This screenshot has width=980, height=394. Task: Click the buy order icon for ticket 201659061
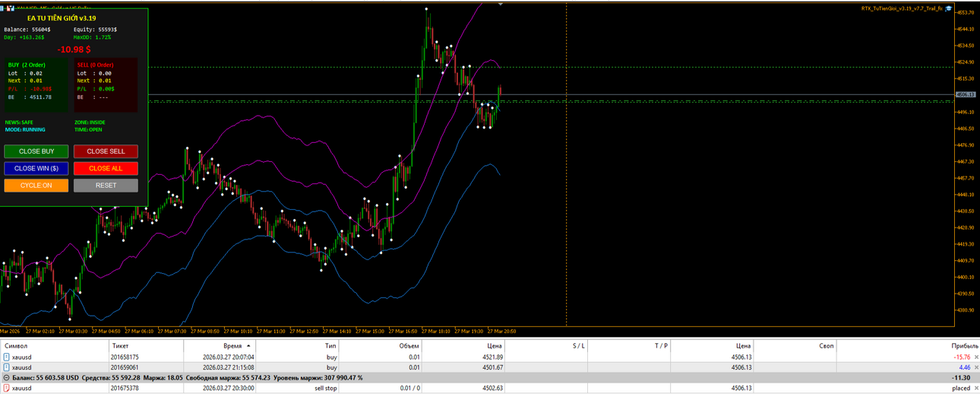(7, 367)
